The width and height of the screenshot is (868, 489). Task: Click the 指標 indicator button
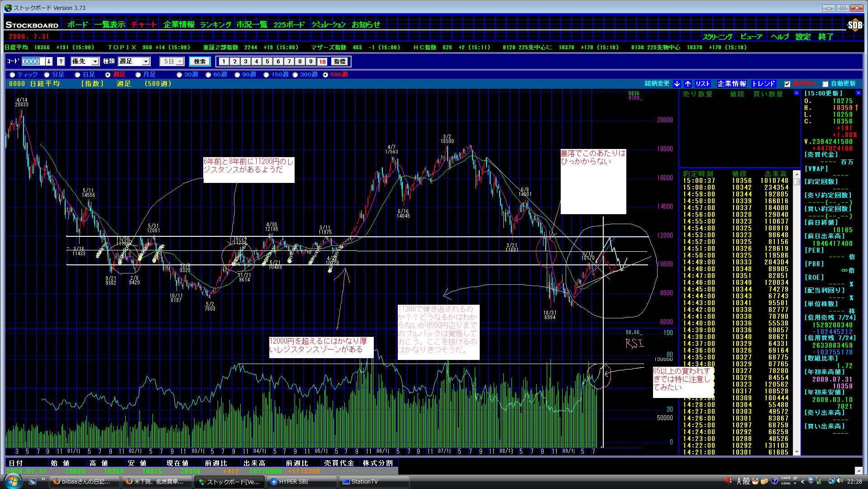[x=339, y=62]
